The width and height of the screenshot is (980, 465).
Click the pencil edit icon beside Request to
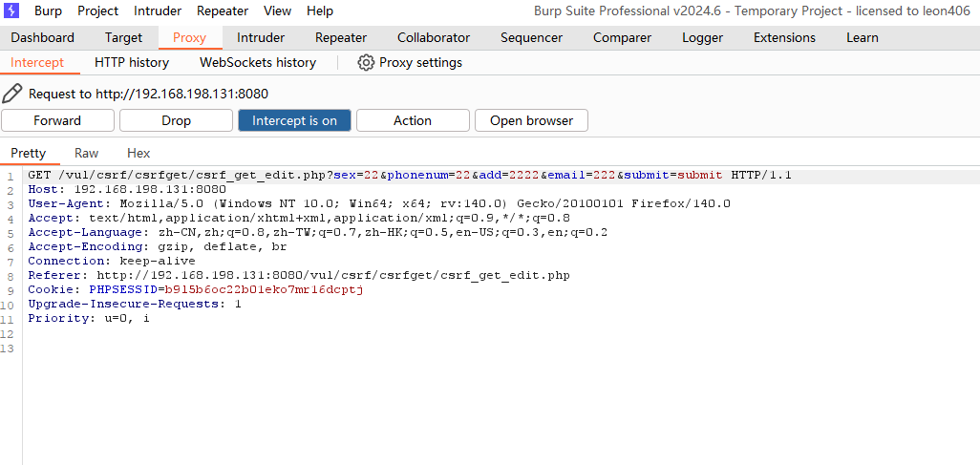click(12, 94)
